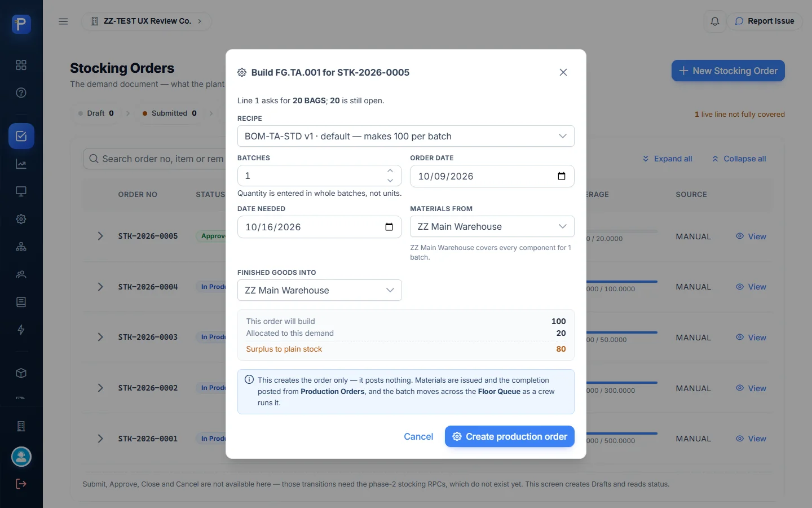Click the hierarchy tree icon in the sidebar
The height and width of the screenshot is (508, 812).
click(21, 247)
